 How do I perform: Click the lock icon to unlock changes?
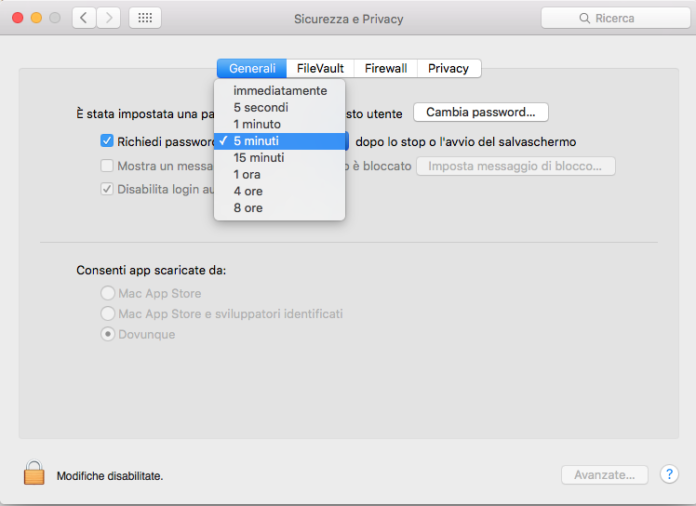(x=34, y=473)
